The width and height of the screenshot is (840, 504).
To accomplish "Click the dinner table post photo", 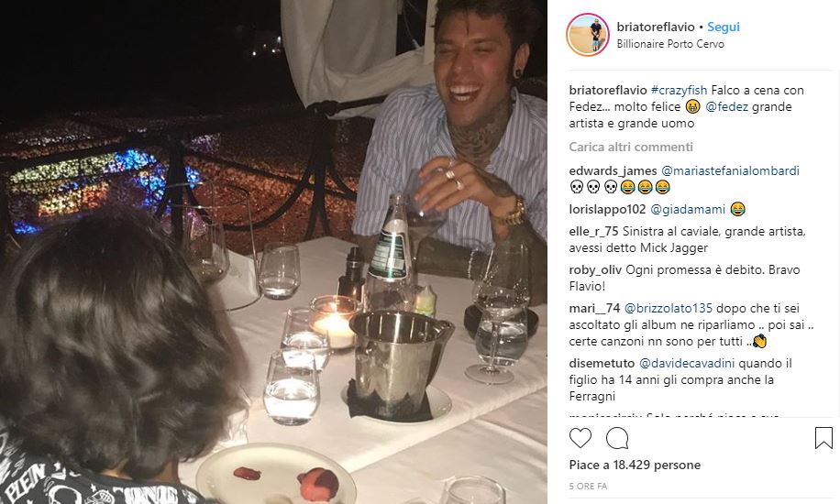I will (x=273, y=252).
